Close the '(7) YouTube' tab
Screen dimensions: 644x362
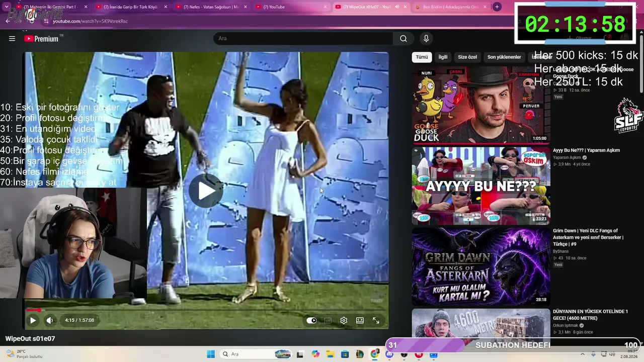click(326, 7)
